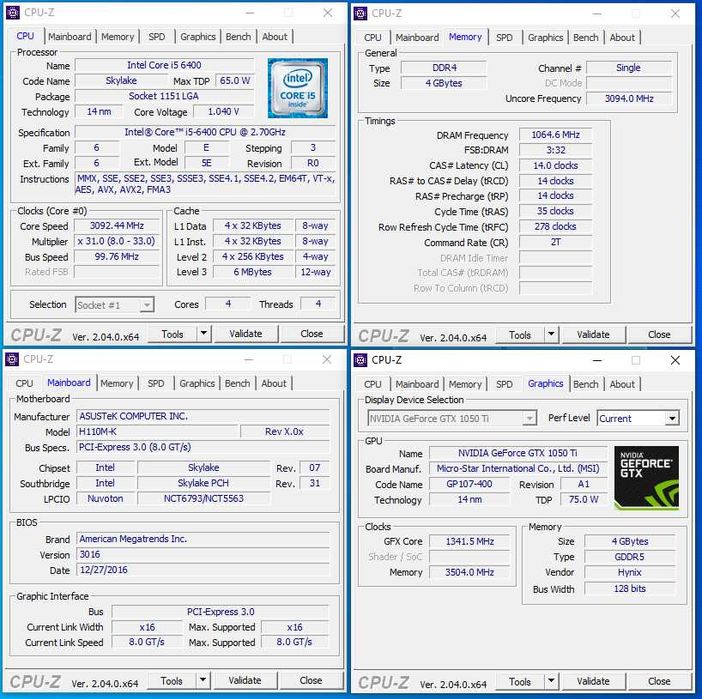Open Memory tab in the Graphics window

click(x=465, y=385)
